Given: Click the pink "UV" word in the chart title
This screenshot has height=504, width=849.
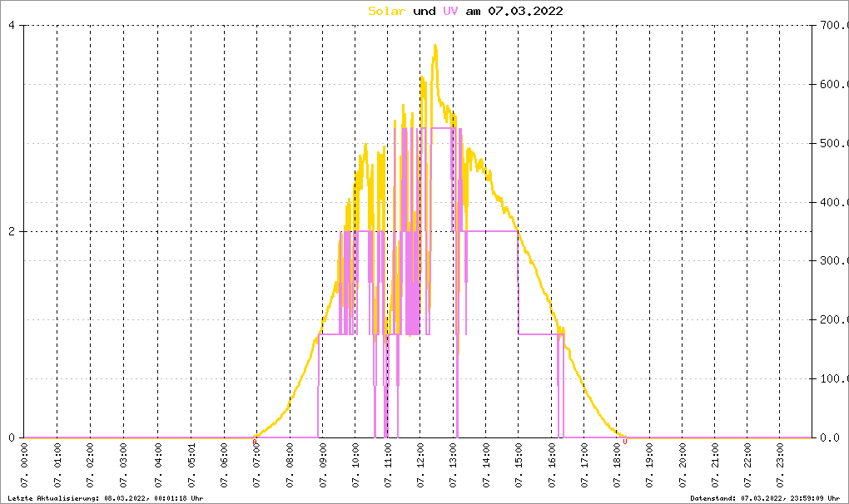Looking at the screenshot, I should pyautogui.click(x=450, y=11).
